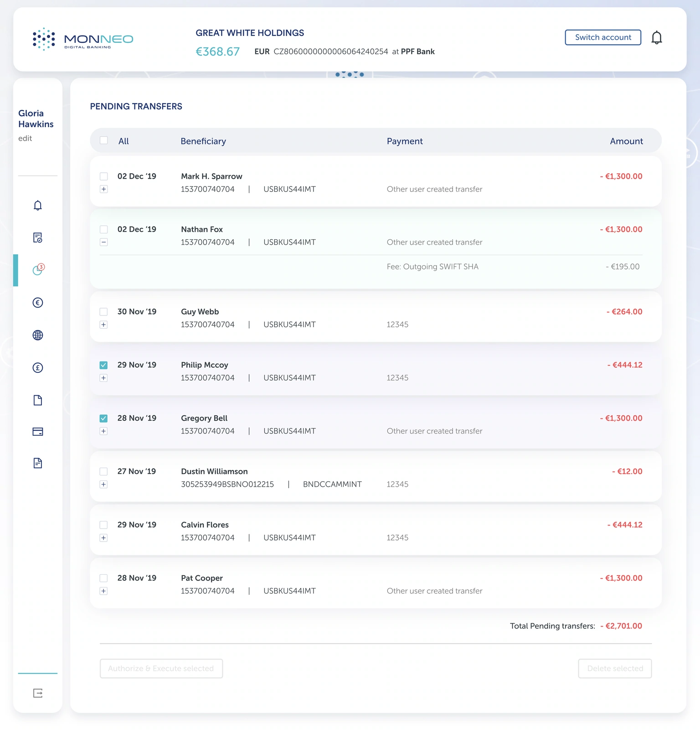Uncheck the Philip Mccoy transfer checkbox
This screenshot has height=732, width=700.
click(x=104, y=365)
